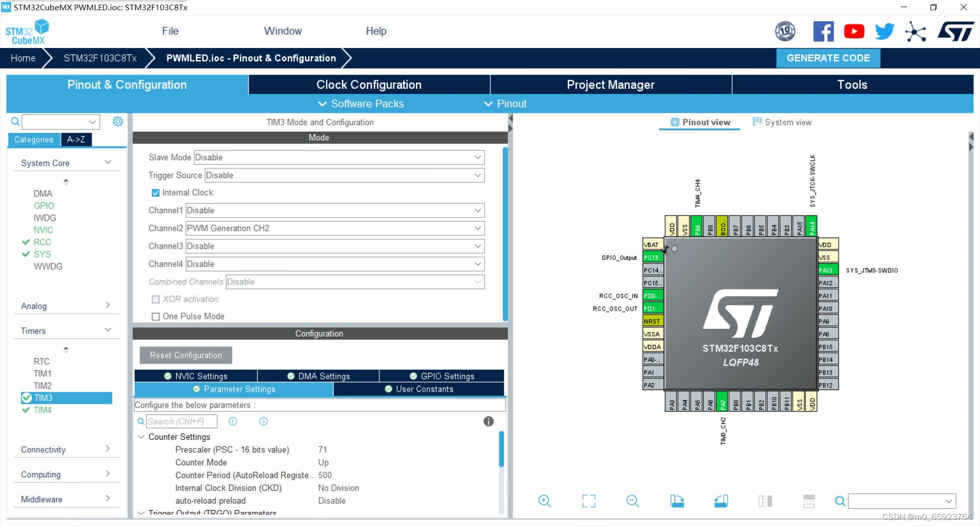The height and width of the screenshot is (526, 980).
Task: Toggle the Internal Clock checkbox
Action: 156,193
